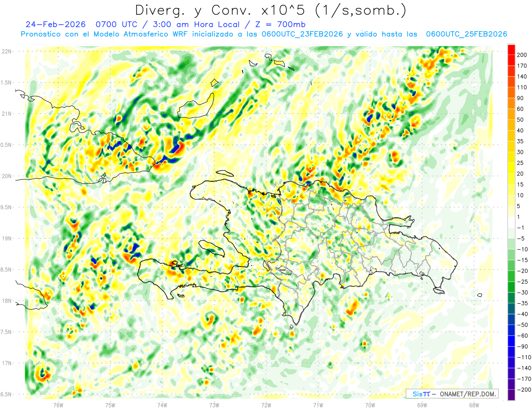The height and width of the screenshot is (411, 532).
Task: Click the '75W' longitude label
Action: pyautogui.click(x=110, y=405)
